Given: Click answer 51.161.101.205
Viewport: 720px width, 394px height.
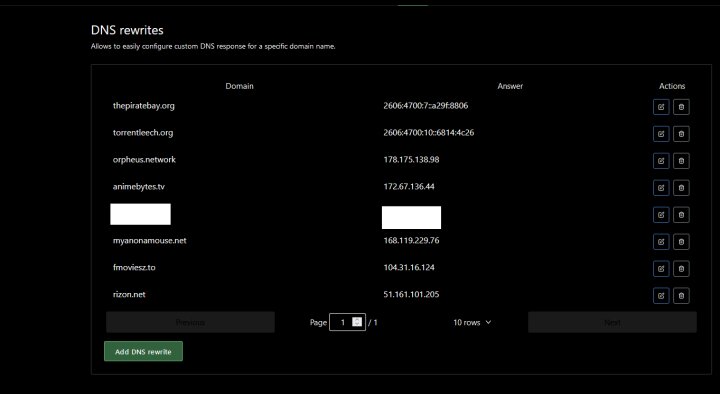Looking at the screenshot, I should point(411,294).
